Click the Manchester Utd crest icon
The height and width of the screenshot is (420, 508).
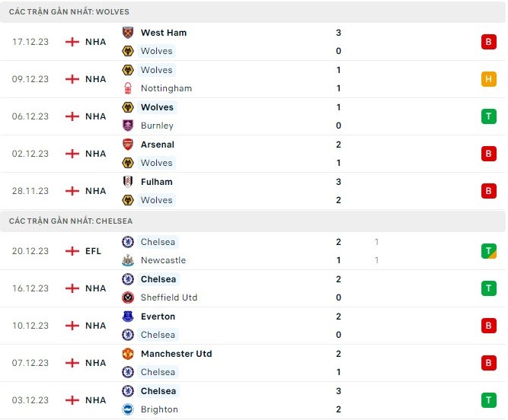pyautogui.click(x=127, y=354)
